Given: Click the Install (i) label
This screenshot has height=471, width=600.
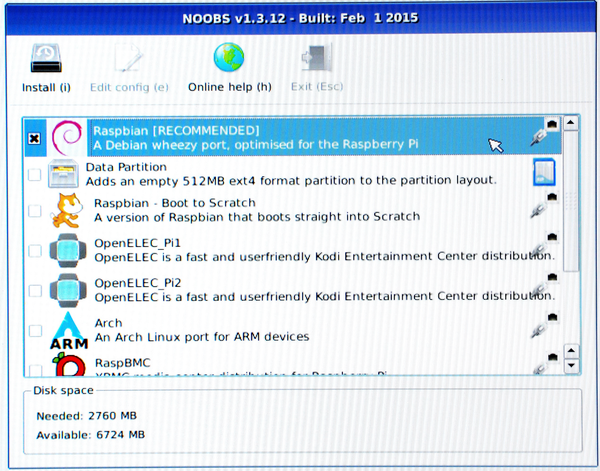Looking at the screenshot, I should tap(46, 88).
